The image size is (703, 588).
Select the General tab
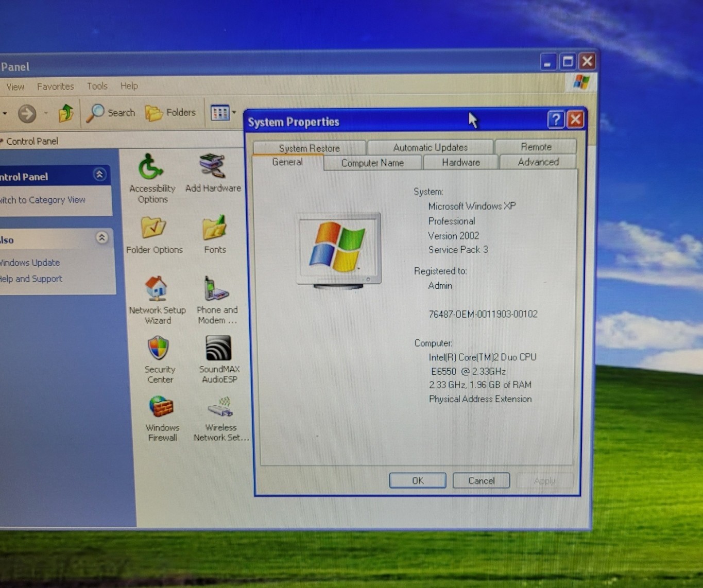(x=287, y=162)
